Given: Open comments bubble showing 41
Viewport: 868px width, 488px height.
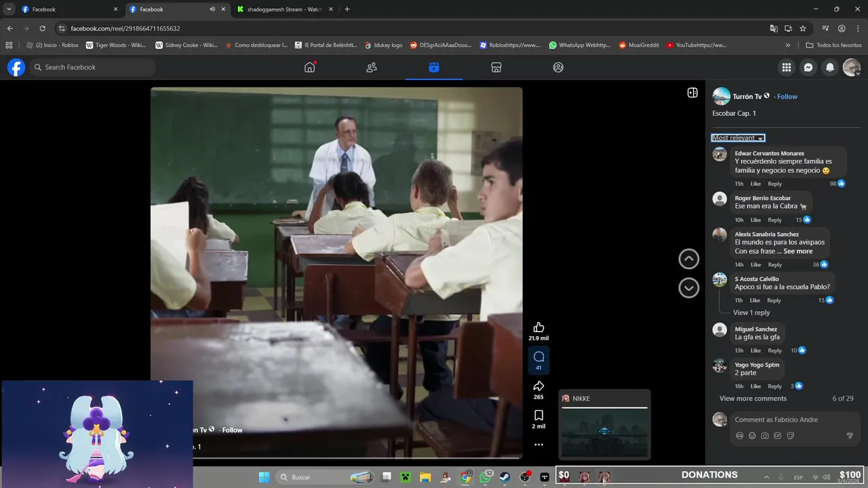Looking at the screenshot, I should click(538, 357).
